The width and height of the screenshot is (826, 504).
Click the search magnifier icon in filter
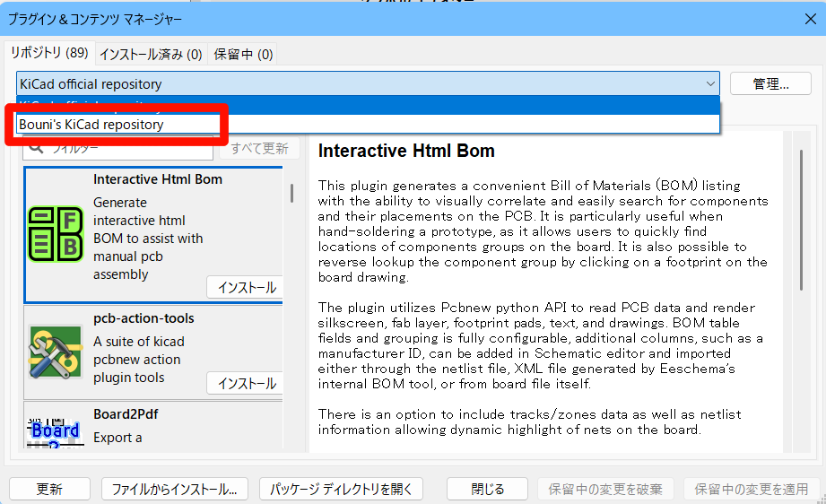click(36, 147)
